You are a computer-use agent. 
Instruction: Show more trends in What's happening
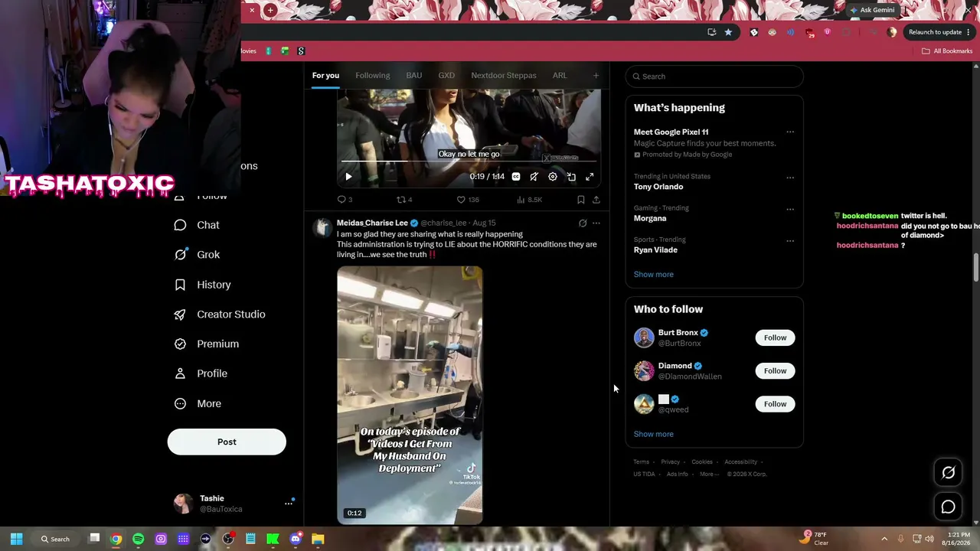[654, 274]
